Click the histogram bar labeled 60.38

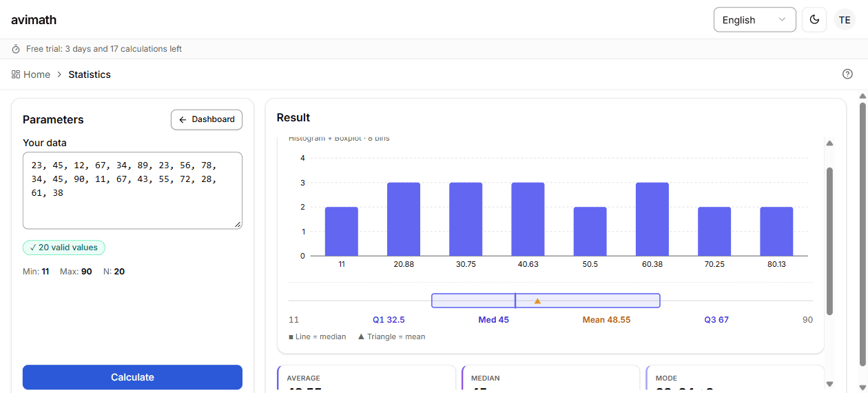652,219
